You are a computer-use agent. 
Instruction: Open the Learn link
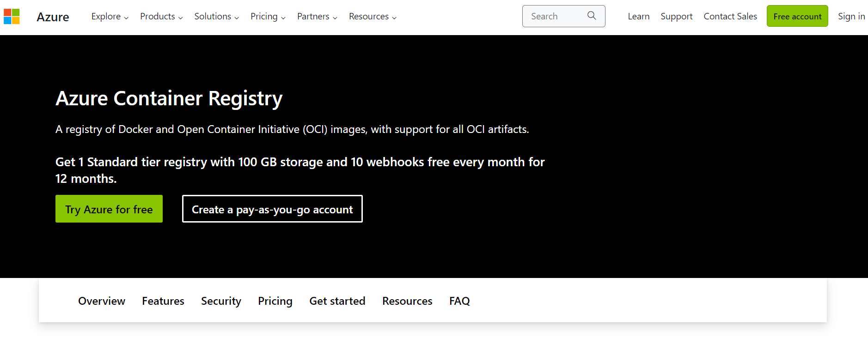coord(639,17)
